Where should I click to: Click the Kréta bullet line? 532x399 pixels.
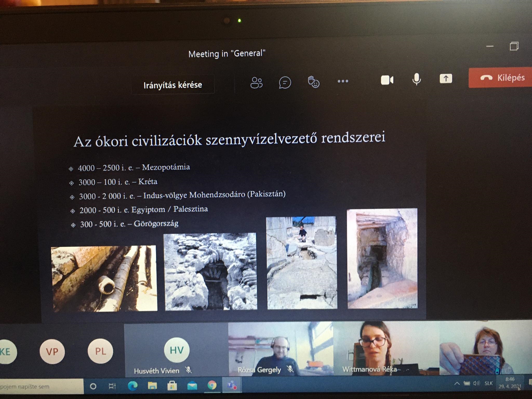pos(114,182)
